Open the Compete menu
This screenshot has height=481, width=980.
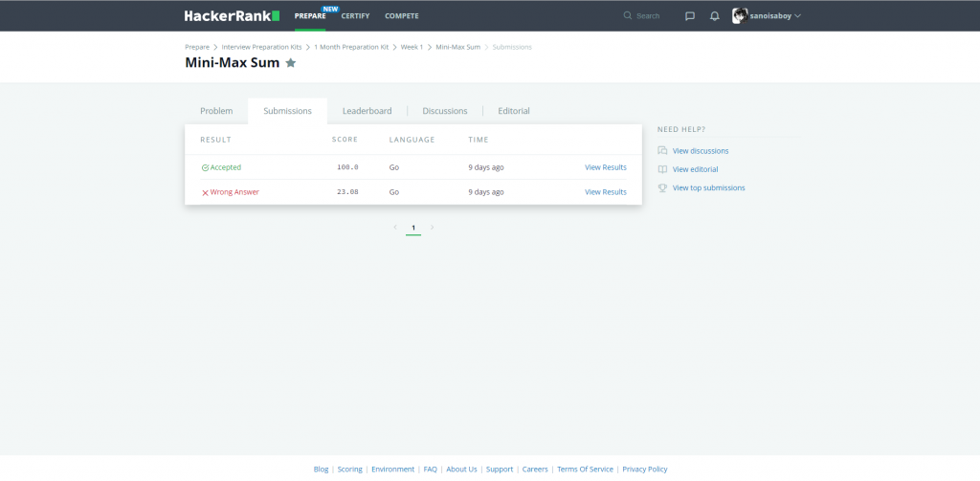pos(402,16)
